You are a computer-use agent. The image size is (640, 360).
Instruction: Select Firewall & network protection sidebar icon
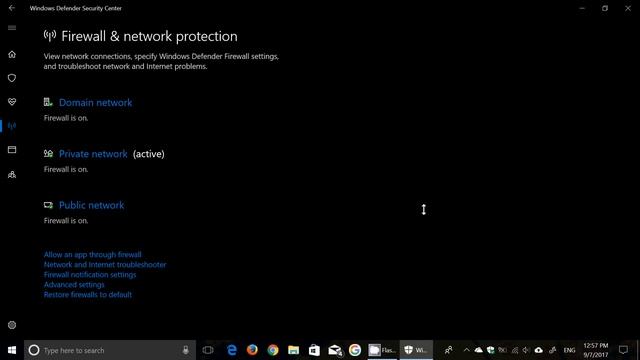12,126
